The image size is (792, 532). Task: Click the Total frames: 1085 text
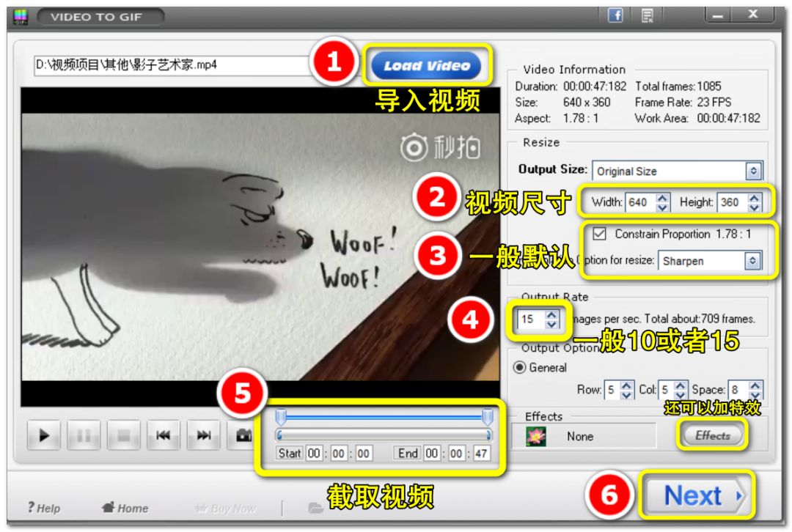click(x=678, y=86)
